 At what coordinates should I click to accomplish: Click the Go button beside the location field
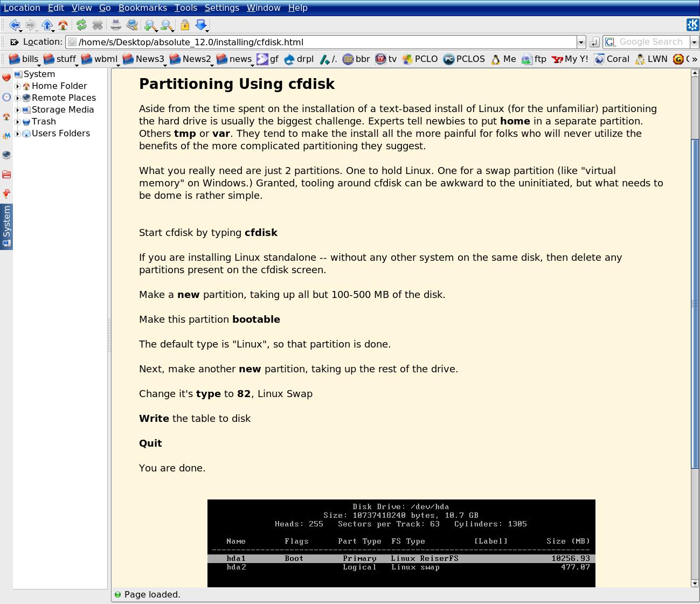point(594,42)
